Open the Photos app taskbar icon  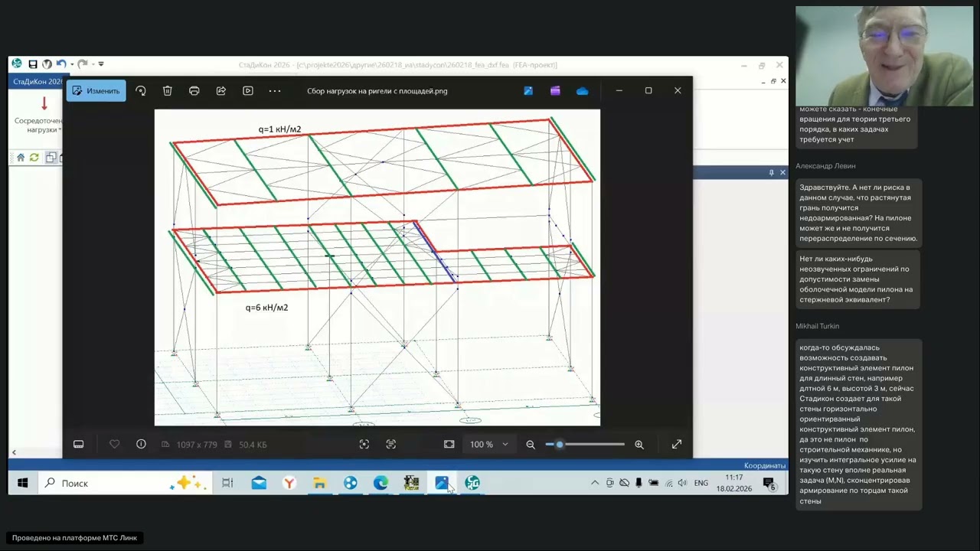pos(442,483)
